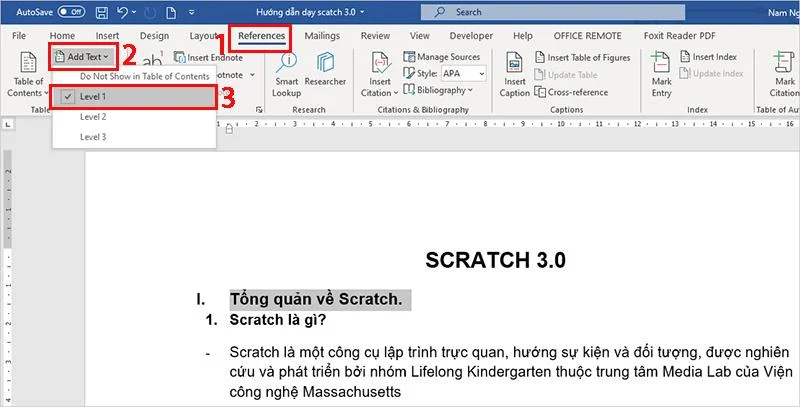Open the OFFICE REMOTE tab
Image resolution: width=800 pixels, height=407 pixels.
(587, 36)
